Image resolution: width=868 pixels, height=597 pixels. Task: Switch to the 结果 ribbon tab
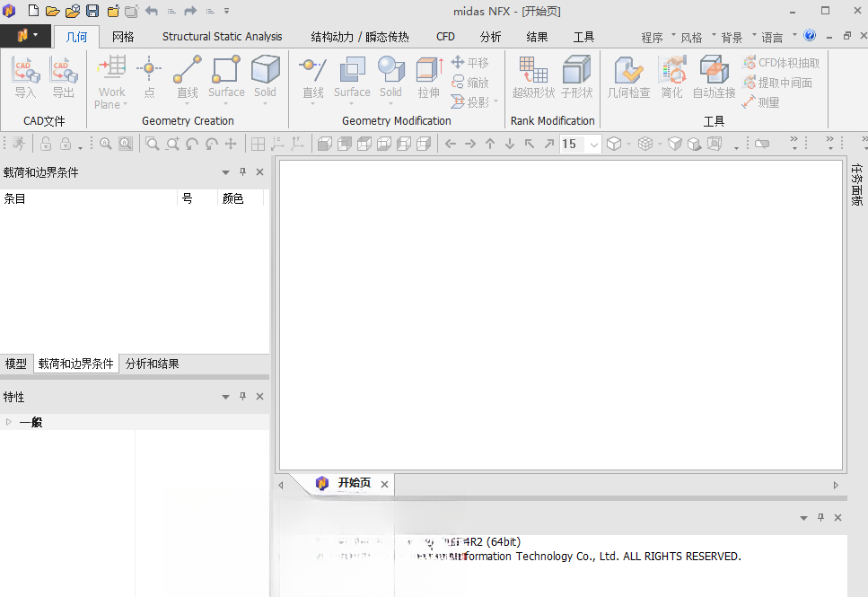537,37
